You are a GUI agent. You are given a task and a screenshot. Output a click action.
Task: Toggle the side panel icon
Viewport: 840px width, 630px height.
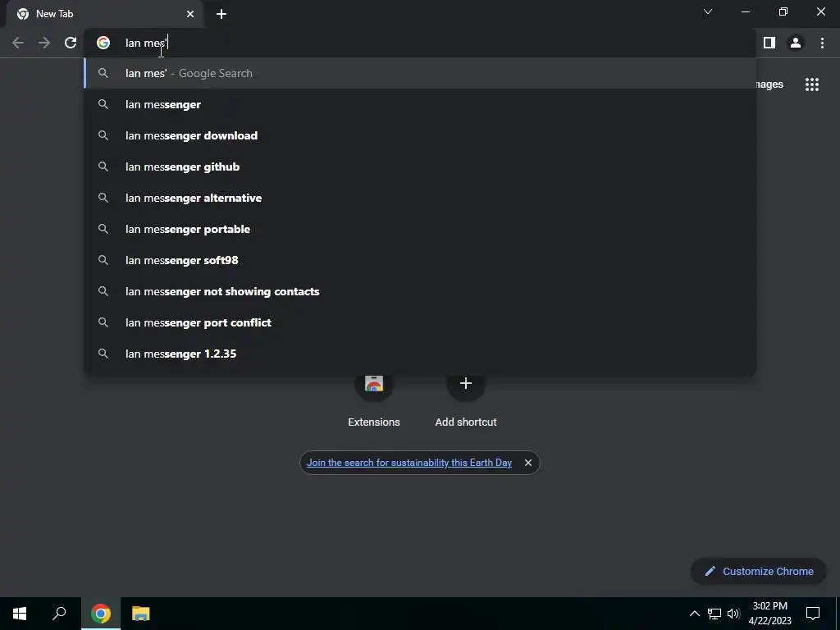tap(769, 43)
